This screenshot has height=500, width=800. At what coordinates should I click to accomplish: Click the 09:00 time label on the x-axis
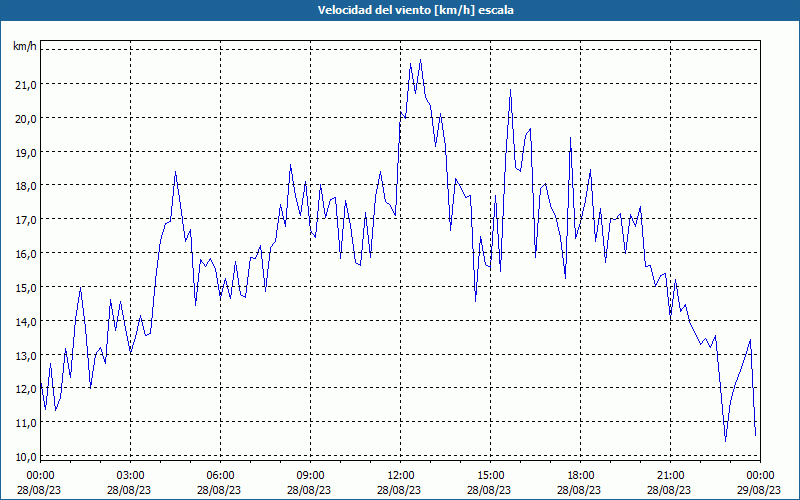310,476
